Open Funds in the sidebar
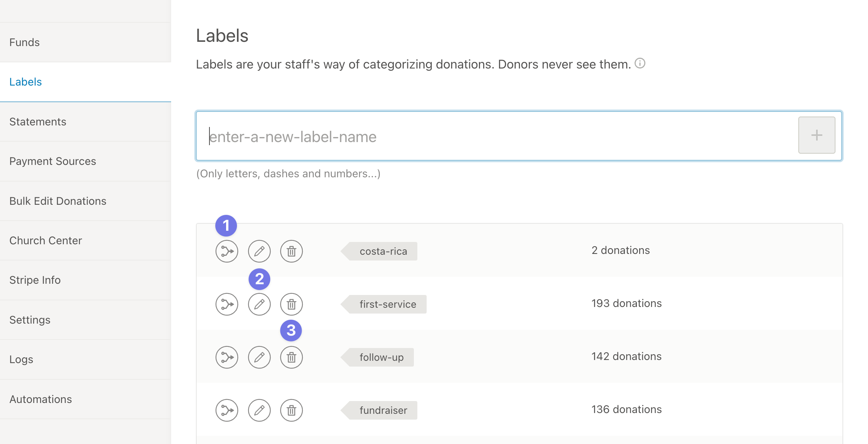The image size is (868, 444). (85, 42)
